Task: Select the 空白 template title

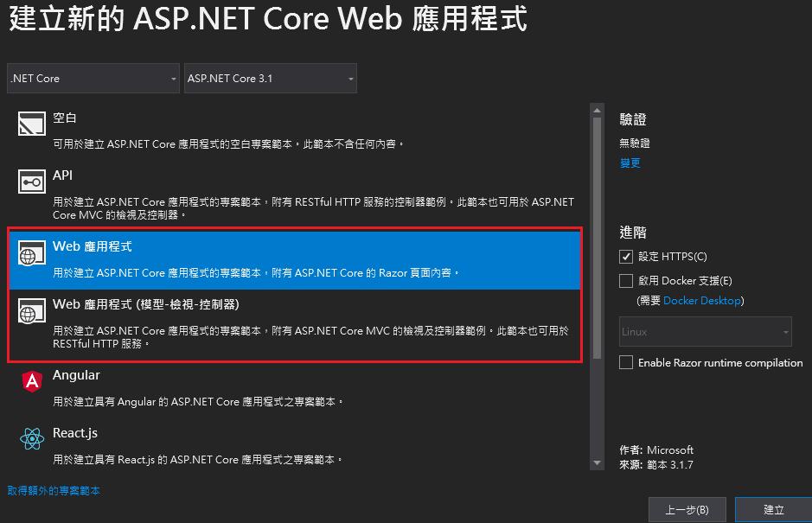Action: click(x=65, y=118)
